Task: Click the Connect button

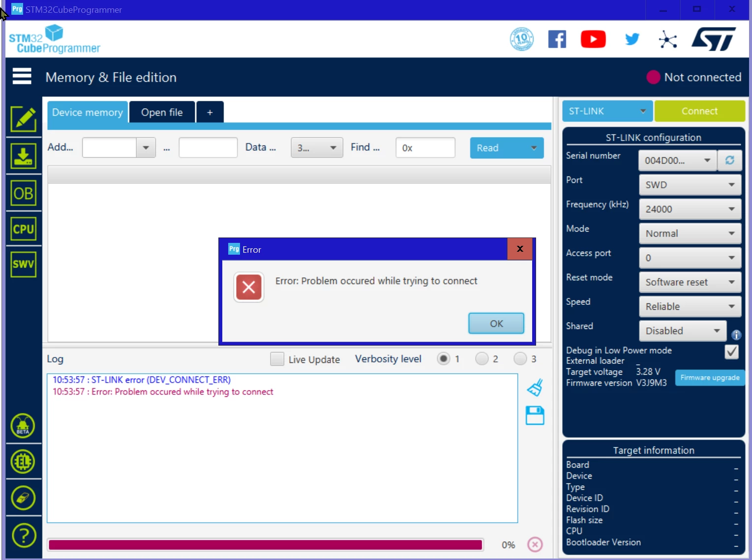Action: [x=699, y=111]
